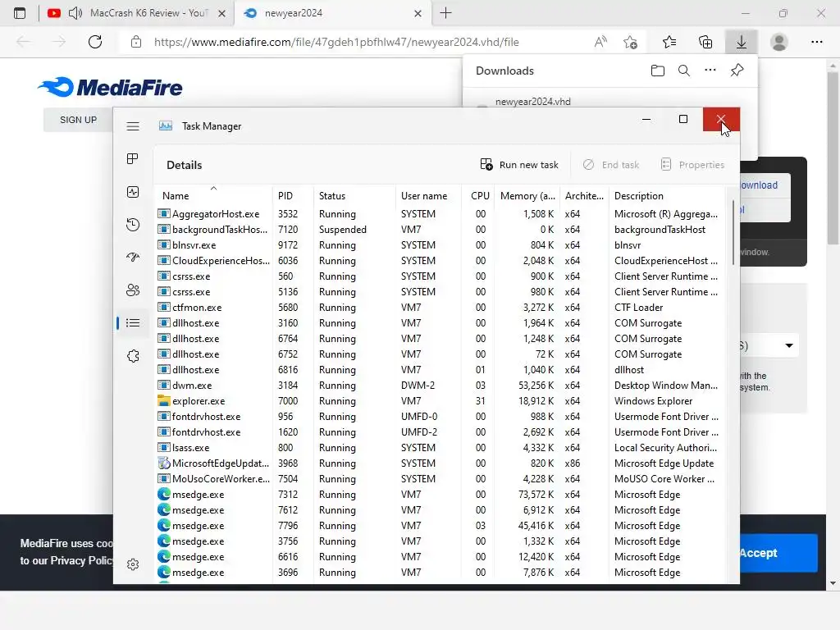Search downloads in Downloads panel
Image resolution: width=840 pixels, height=630 pixels.
coord(684,71)
